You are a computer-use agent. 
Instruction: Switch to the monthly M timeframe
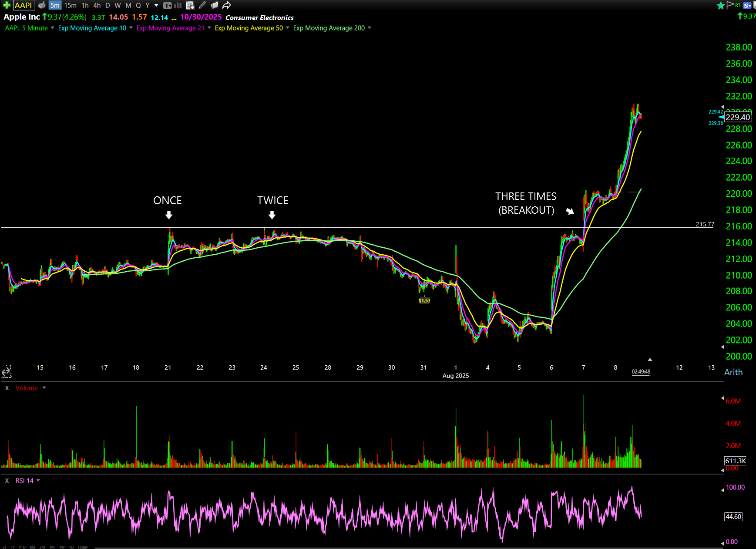pyautogui.click(x=128, y=5)
